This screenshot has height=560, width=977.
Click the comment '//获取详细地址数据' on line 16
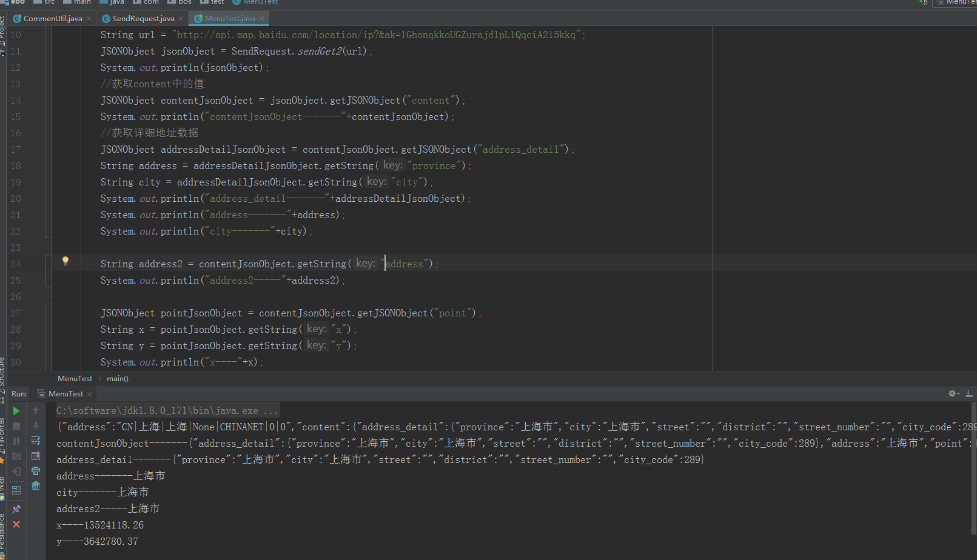(x=149, y=133)
